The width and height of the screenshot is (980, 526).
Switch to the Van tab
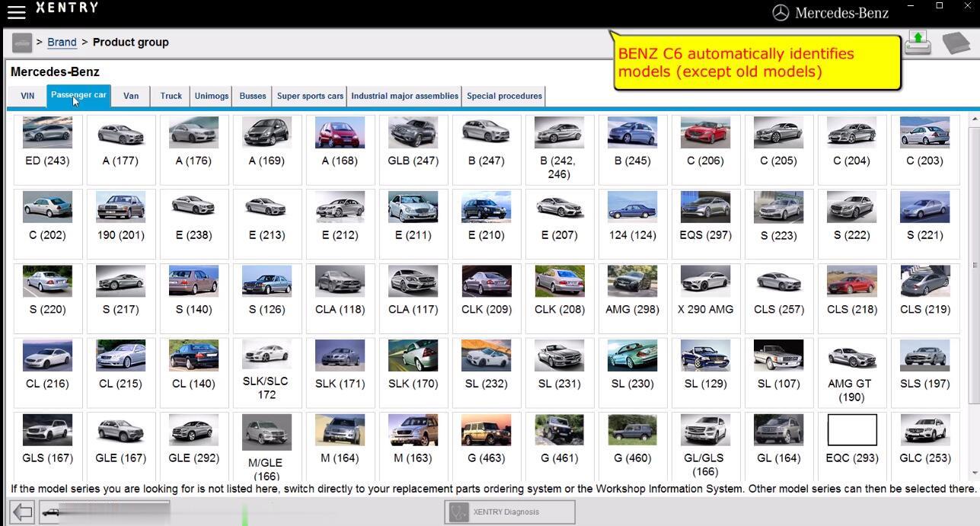(x=131, y=96)
